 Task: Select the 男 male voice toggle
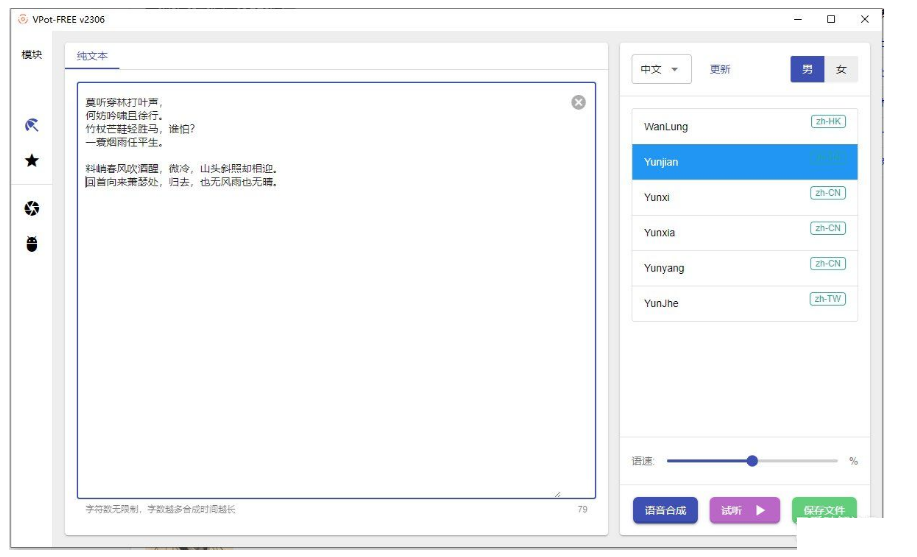coord(807,69)
